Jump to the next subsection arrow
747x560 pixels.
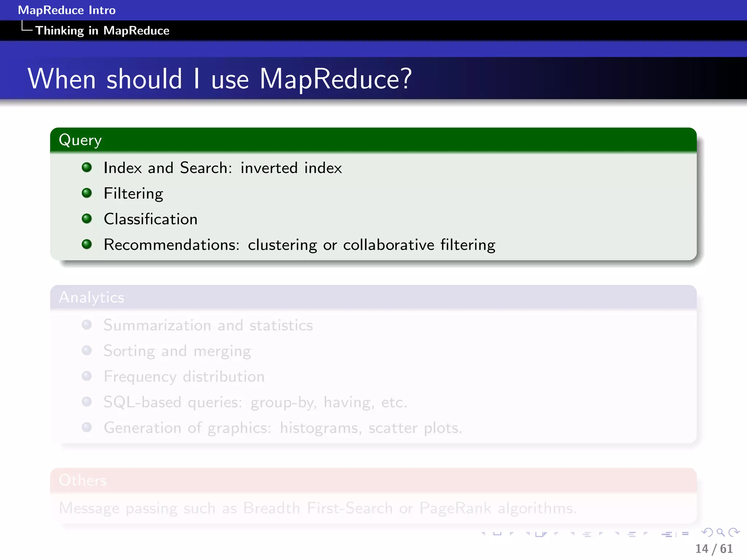601,533
